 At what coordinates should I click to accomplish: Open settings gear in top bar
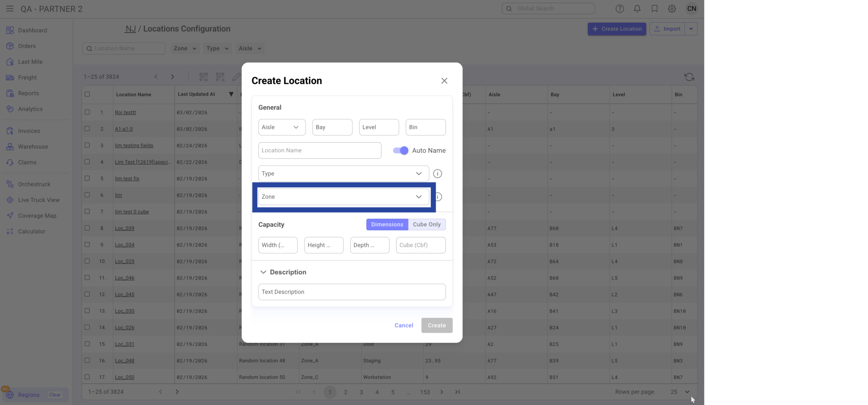[x=672, y=9]
